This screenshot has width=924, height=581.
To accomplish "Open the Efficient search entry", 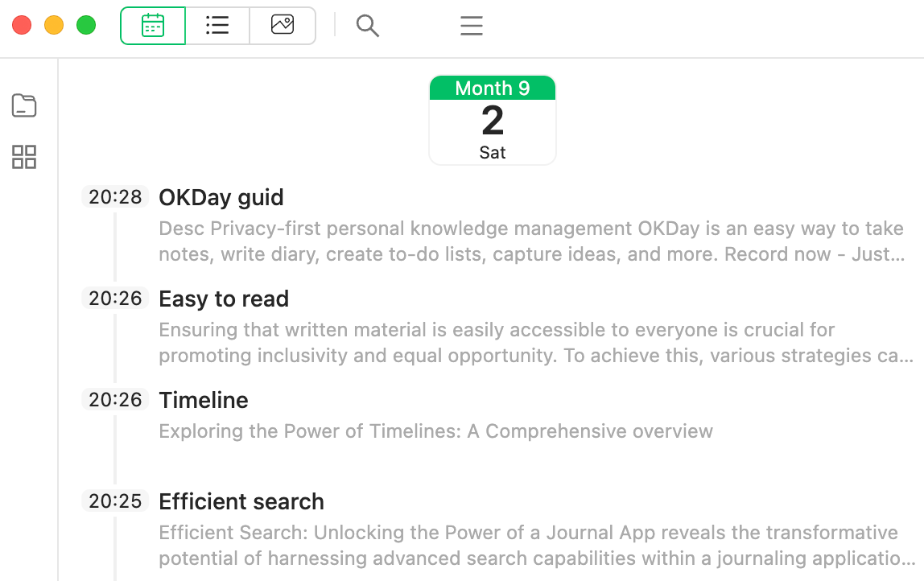I will point(241,501).
